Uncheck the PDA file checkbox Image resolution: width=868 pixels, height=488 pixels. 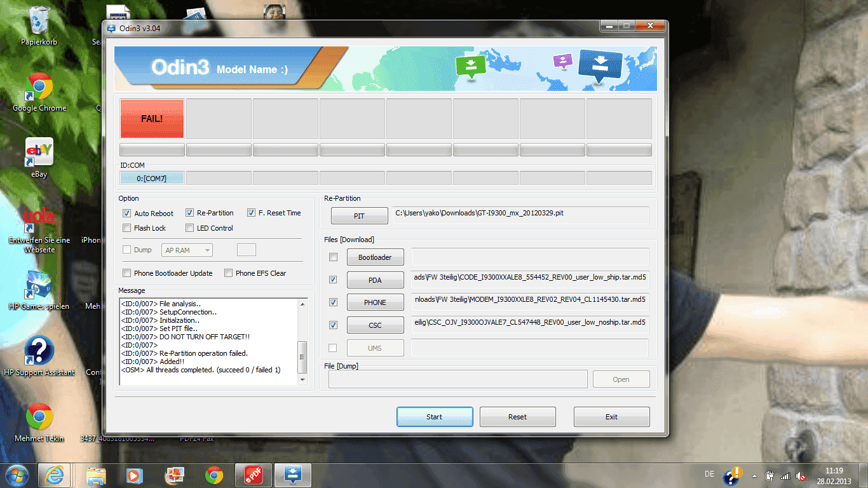pos(333,280)
